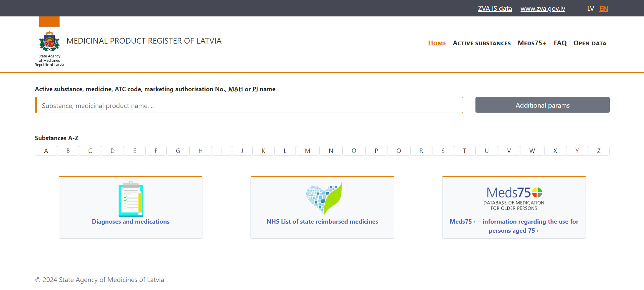The height and width of the screenshot is (290, 644).
Task: Select the EN language option
Action: tap(603, 8)
